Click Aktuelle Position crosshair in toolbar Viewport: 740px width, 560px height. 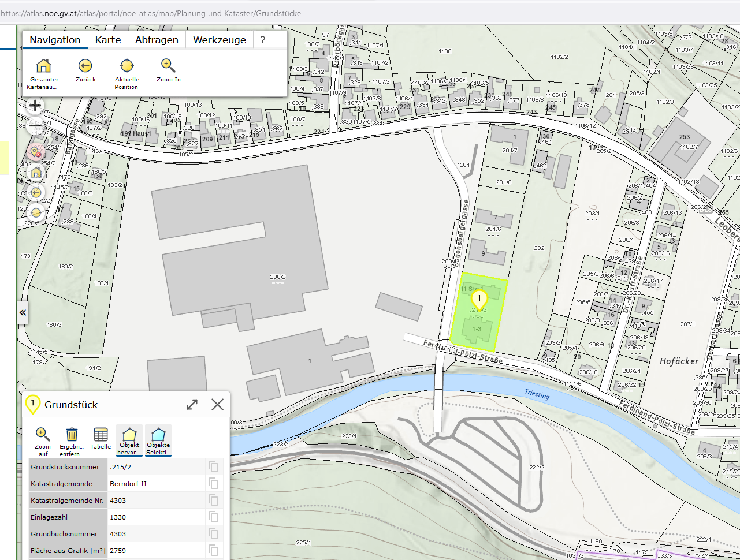click(x=127, y=66)
